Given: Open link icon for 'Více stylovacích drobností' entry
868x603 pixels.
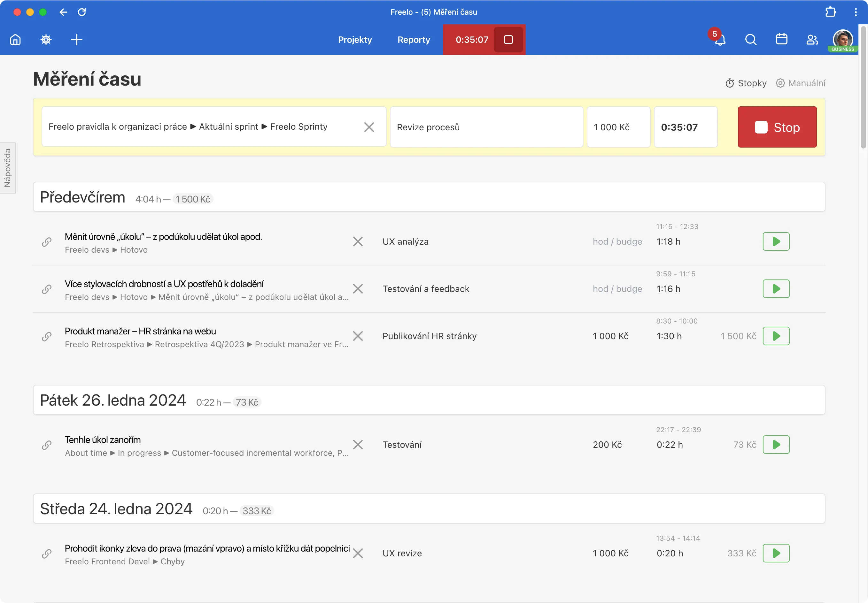Looking at the screenshot, I should (x=47, y=289).
